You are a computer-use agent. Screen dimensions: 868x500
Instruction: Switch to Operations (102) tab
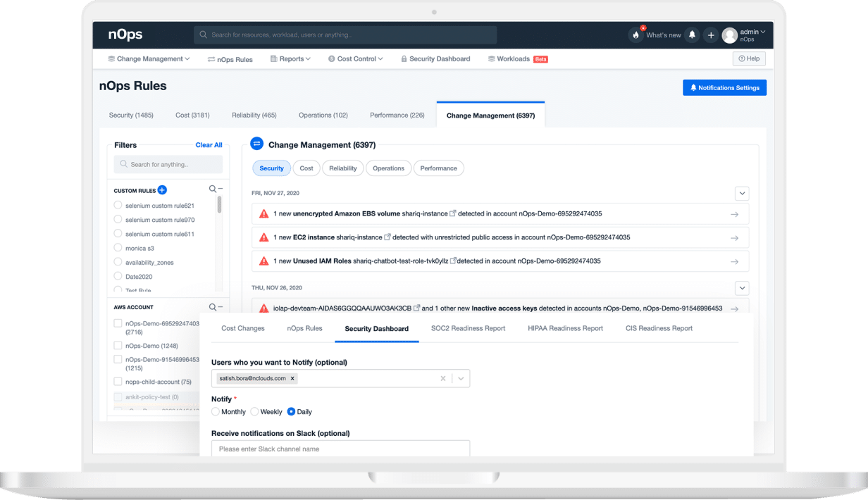pos(323,115)
